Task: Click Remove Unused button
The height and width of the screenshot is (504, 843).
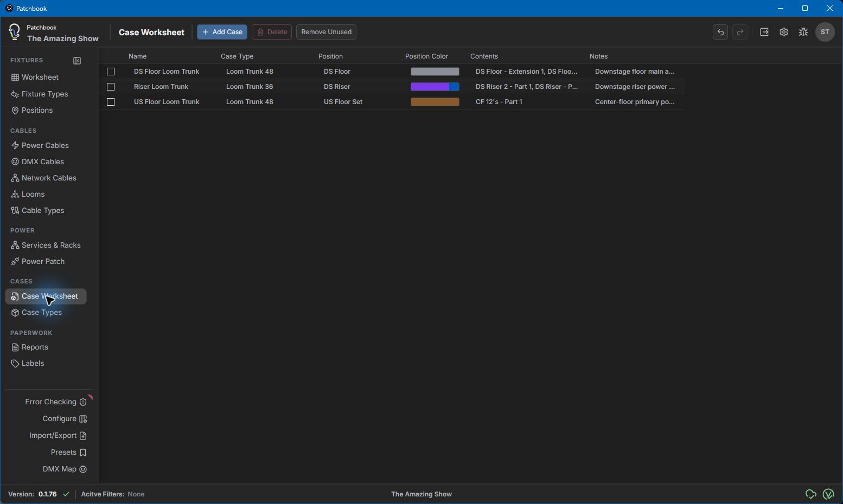Action: (x=326, y=32)
